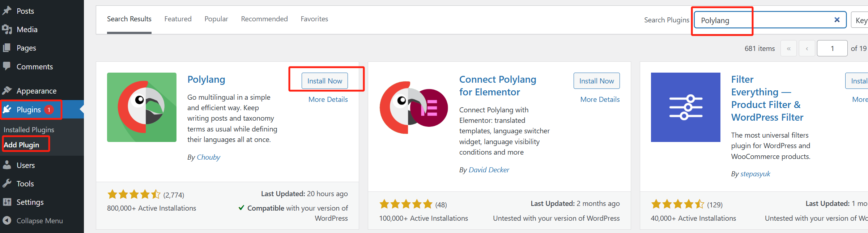Click the current page number field

832,48
